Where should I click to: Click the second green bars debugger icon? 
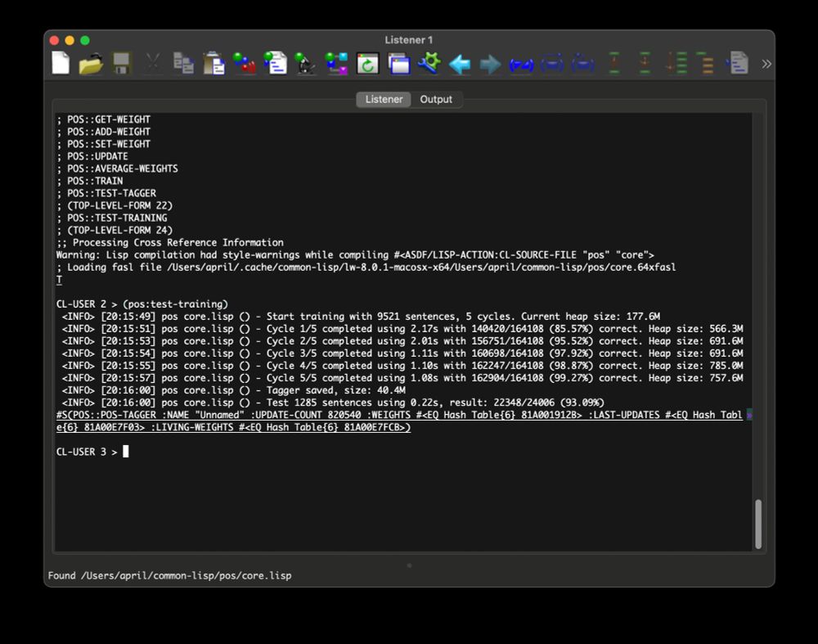(x=645, y=64)
